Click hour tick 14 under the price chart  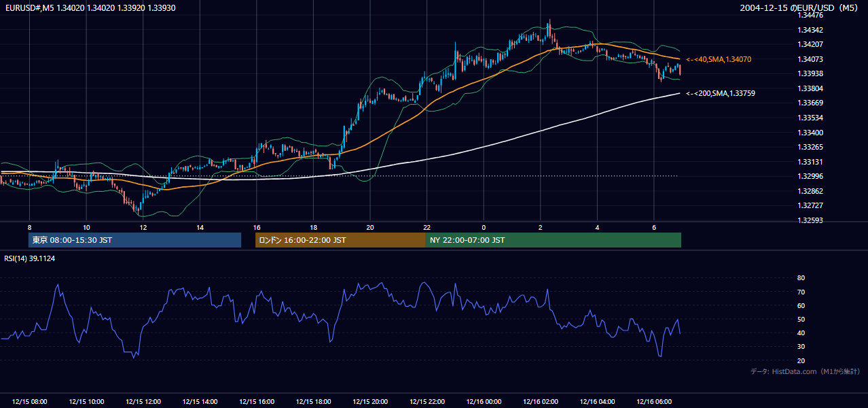click(200, 227)
